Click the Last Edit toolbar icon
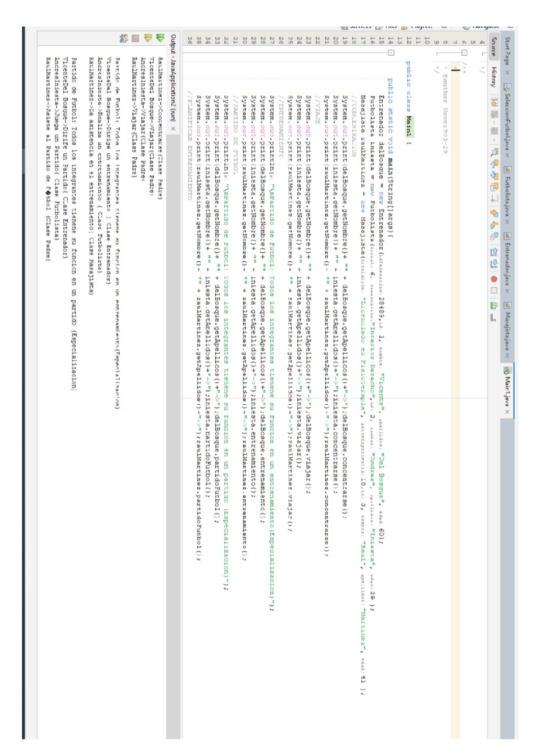The height and width of the screenshot is (756, 534). pos(494,102)
